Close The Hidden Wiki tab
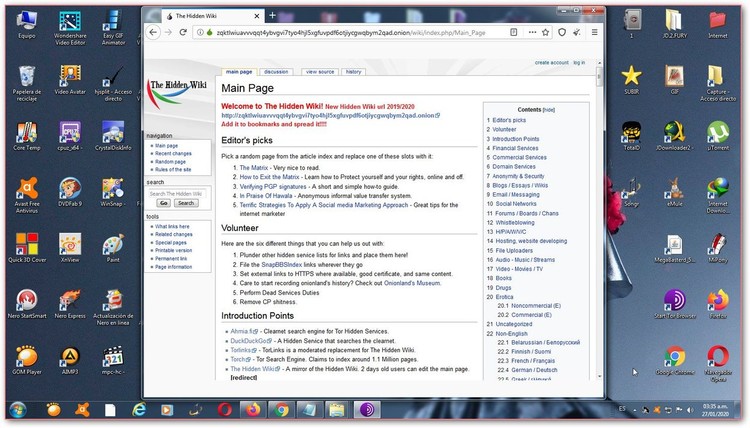Viewport: 750px width, 428px height. coord(257,16)
